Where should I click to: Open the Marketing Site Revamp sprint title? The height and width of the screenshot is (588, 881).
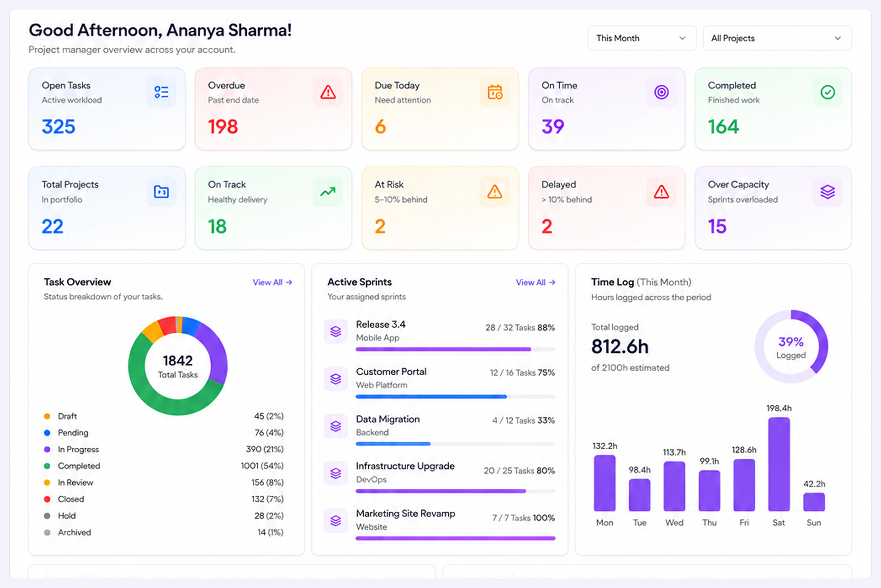(406, 513)
